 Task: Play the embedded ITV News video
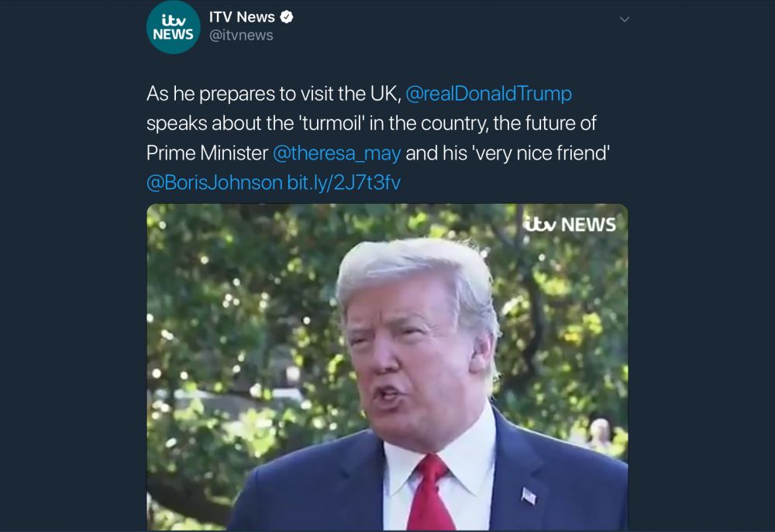click(x=387, y=367)
